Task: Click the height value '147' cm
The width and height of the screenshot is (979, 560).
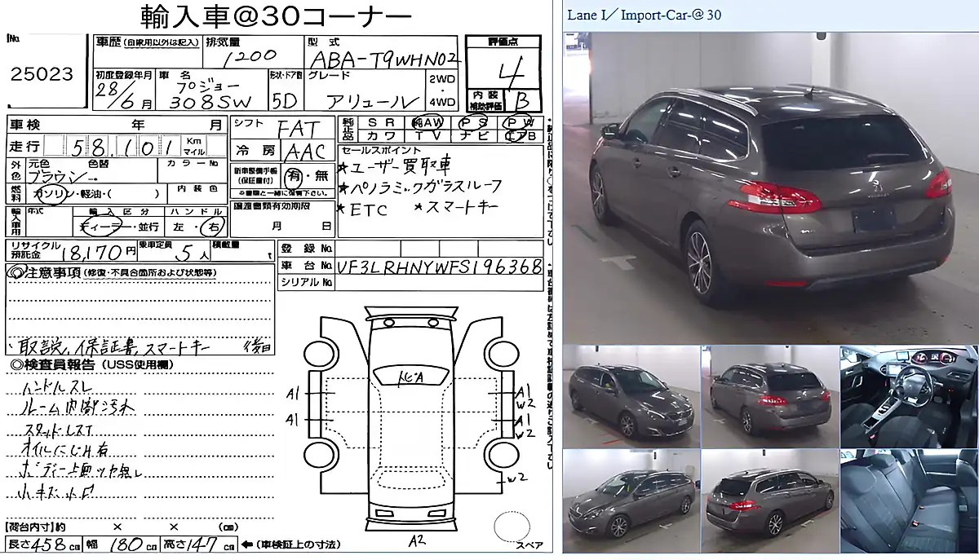Action: pos(202,545)
